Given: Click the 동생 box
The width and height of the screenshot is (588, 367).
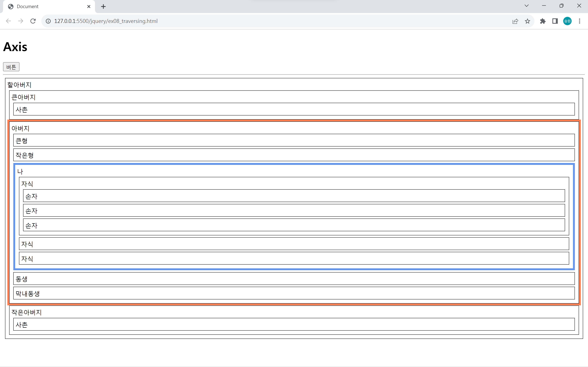Looking at the screenshot, I should point(294,279).
